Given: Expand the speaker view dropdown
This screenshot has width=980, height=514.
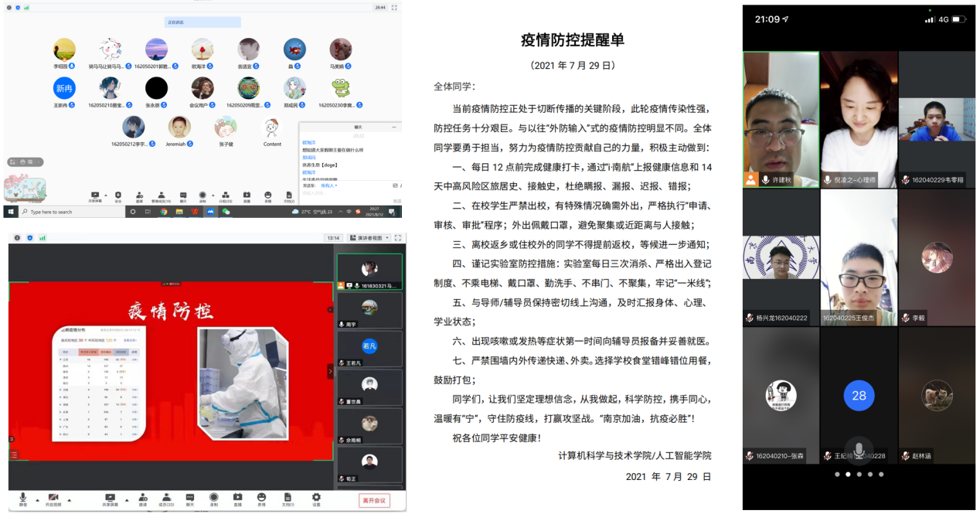Looking at the screenshot, I should [x=369, y=238].
